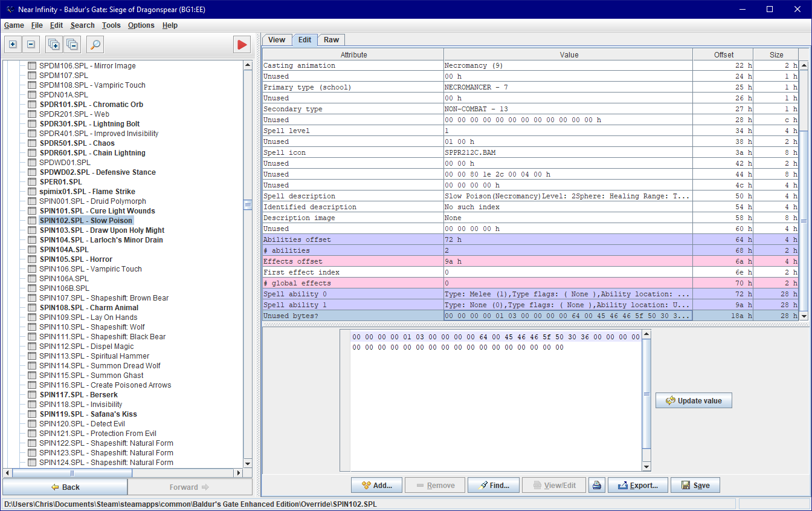Click file icon beside SPDM106.SPL Mirror Image
812x511 pixels.
[x=33, y=66]
